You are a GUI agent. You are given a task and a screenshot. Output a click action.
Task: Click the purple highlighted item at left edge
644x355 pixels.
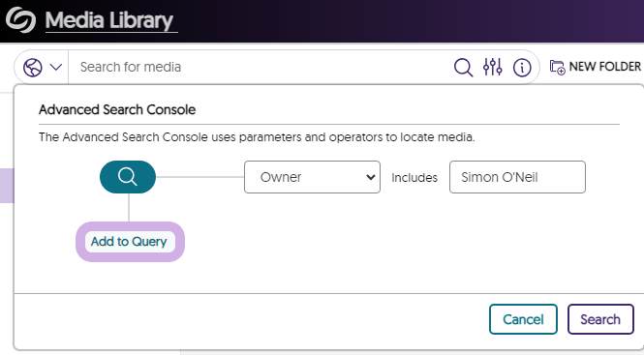[x=7, y=186]
